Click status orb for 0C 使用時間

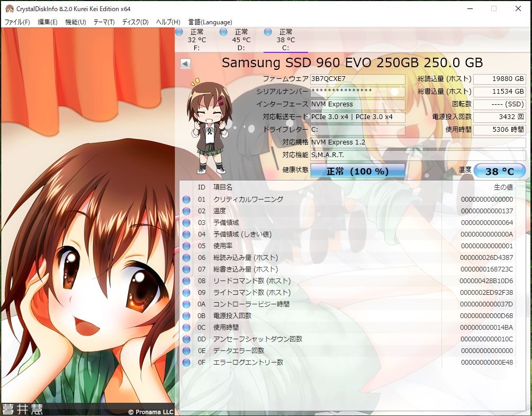[x=186, y=328]
